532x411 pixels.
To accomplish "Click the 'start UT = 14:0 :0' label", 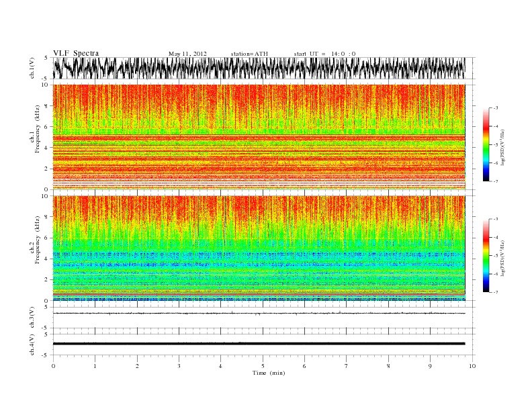I will tap(325, 54).
